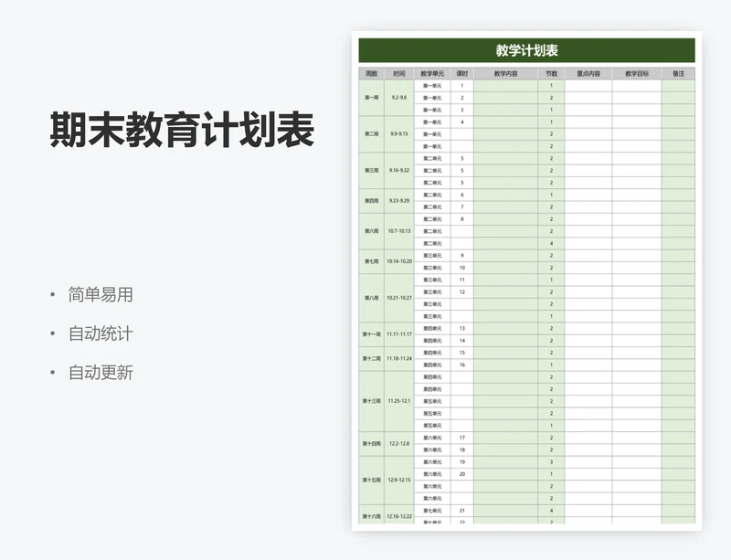Select the 教学内容 column header

pos(506,74)
